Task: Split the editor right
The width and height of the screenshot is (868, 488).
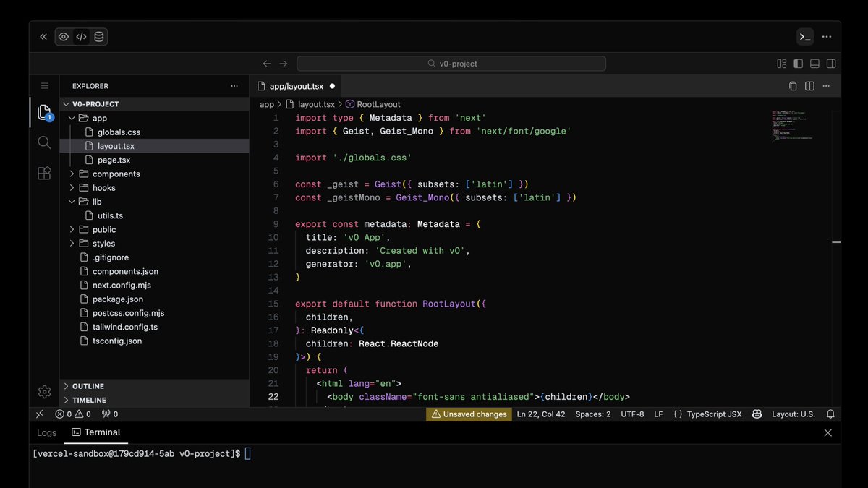Action: (x=809, y=86)
